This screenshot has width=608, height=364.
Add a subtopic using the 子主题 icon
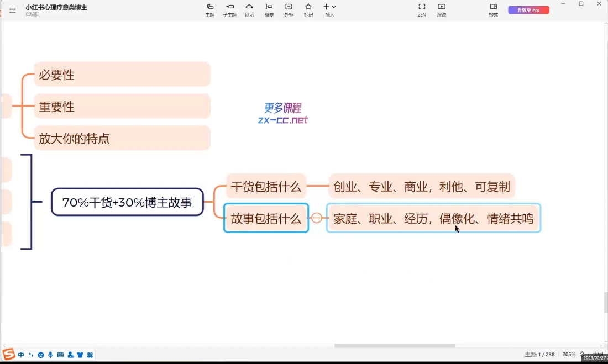[229, 10]
